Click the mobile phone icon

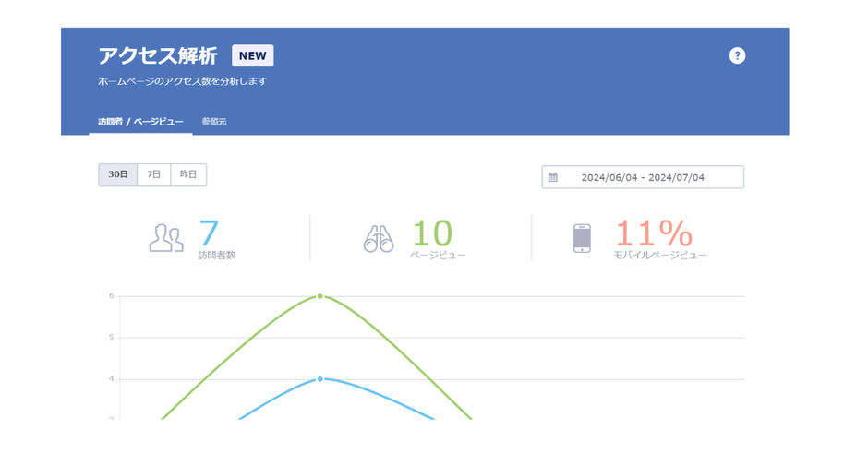582,238
